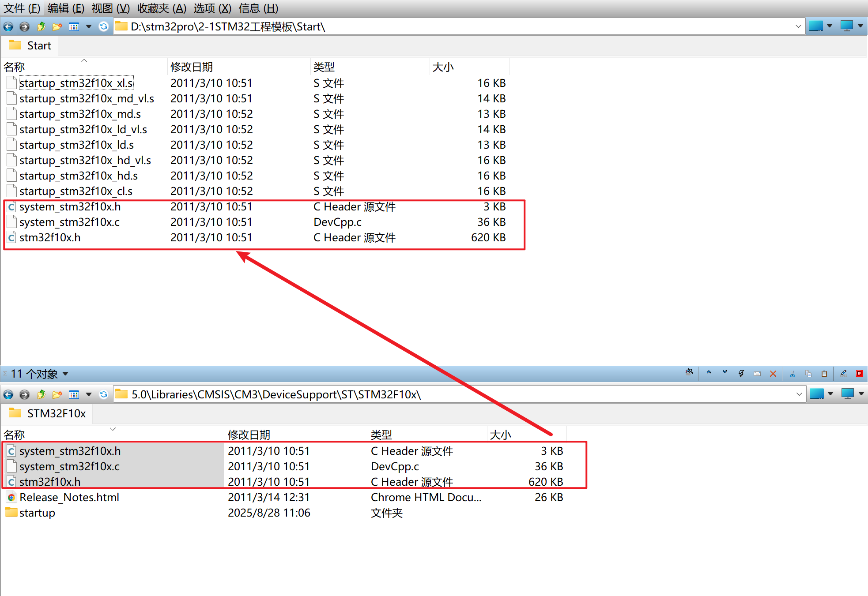Click the blue up arrow icon
The height and width of the screenshot is (596, 868).
709,372
